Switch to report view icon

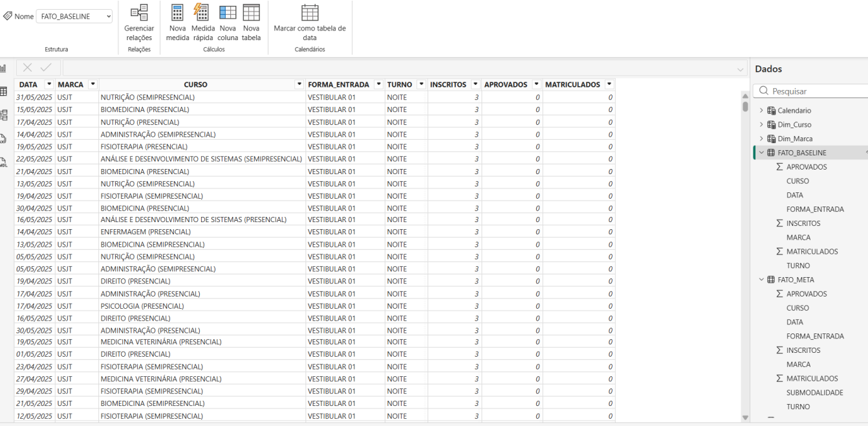click(3, 68)
